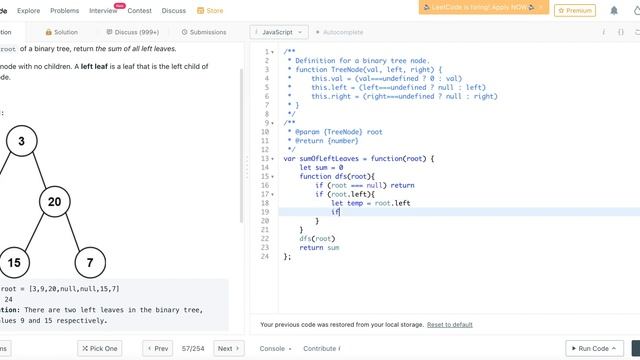
Task: Click the 57/254 problem counter
Action: [193, 349]
